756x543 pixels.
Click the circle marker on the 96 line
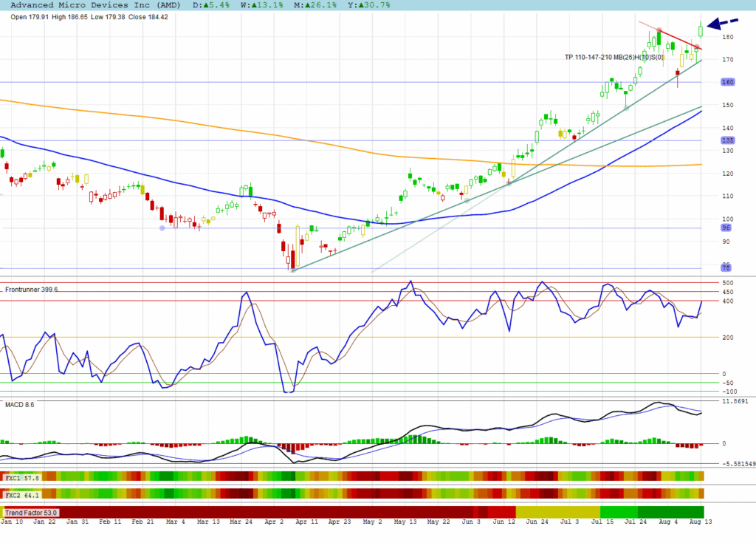pos(162,228)
